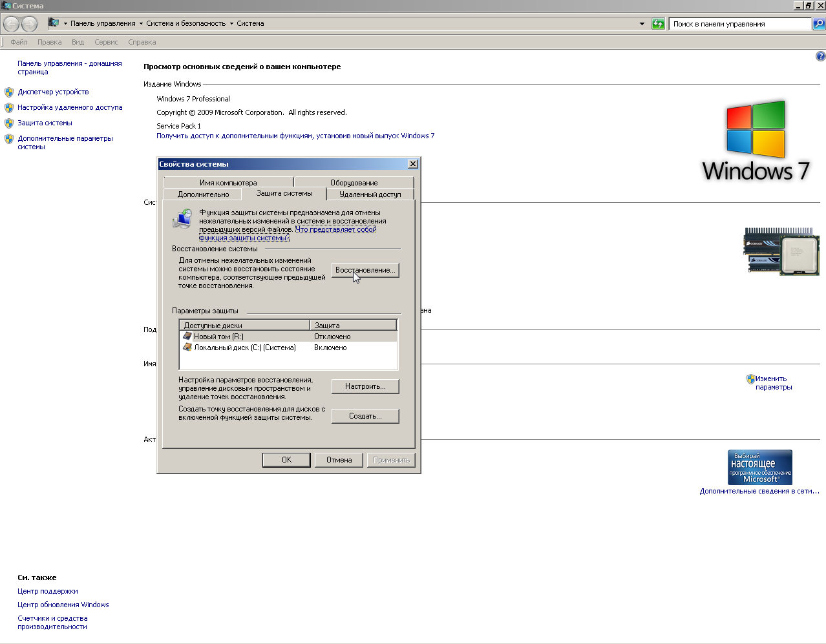
Task: Open the blue help question mark icon
Action: 820,56
